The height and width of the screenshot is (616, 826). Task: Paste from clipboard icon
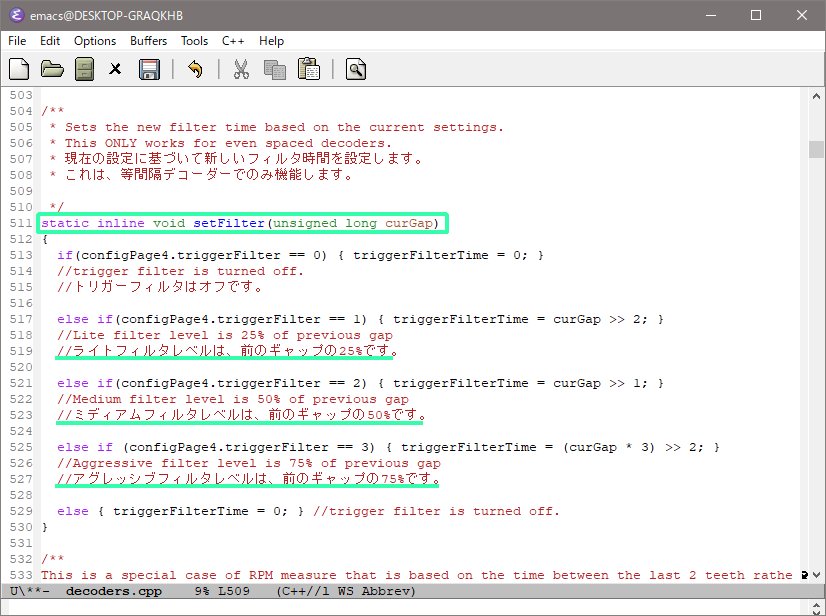point(309,70)
